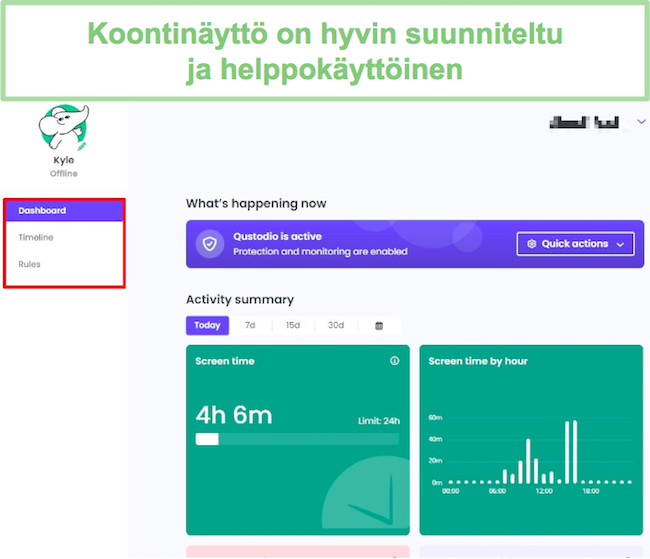
Task: Click Kyle's elephant avatar picture
Action: click(64, 127)
